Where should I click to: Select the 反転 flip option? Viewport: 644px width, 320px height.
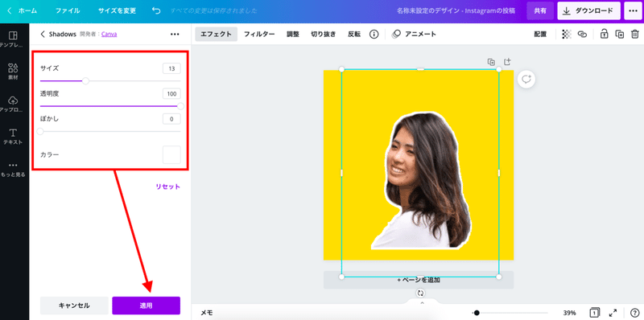coord(354,35)
